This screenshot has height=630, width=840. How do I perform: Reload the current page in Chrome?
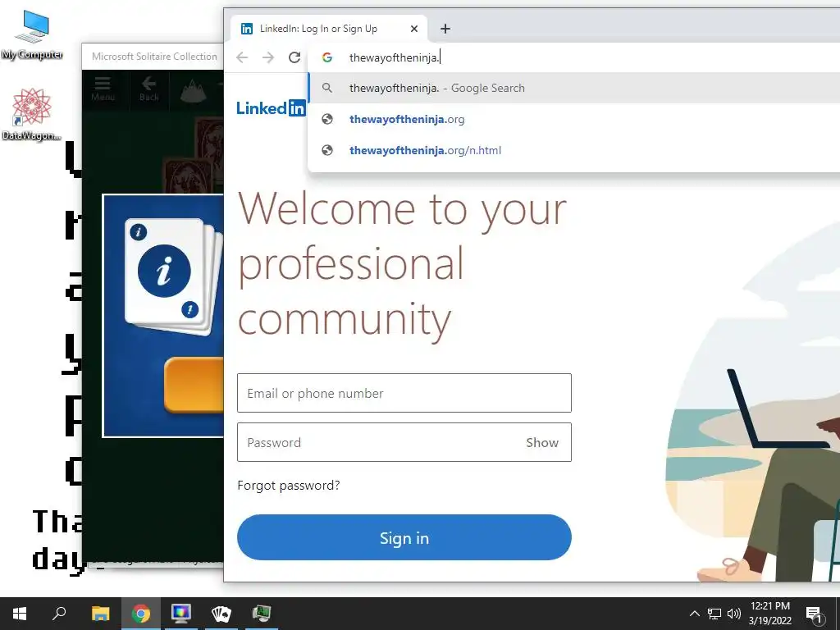point(294,57)
